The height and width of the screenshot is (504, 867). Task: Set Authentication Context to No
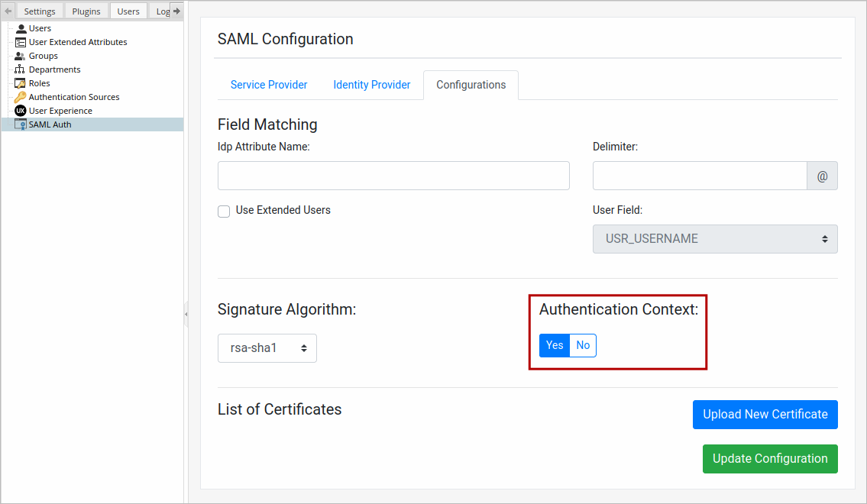tap(583, 346)
